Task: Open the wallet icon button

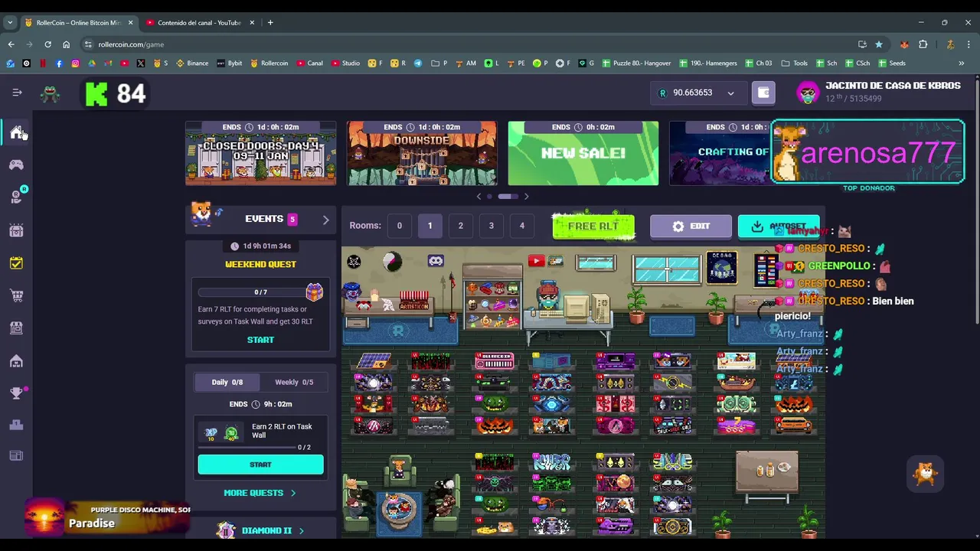Action: pos(763,93)
